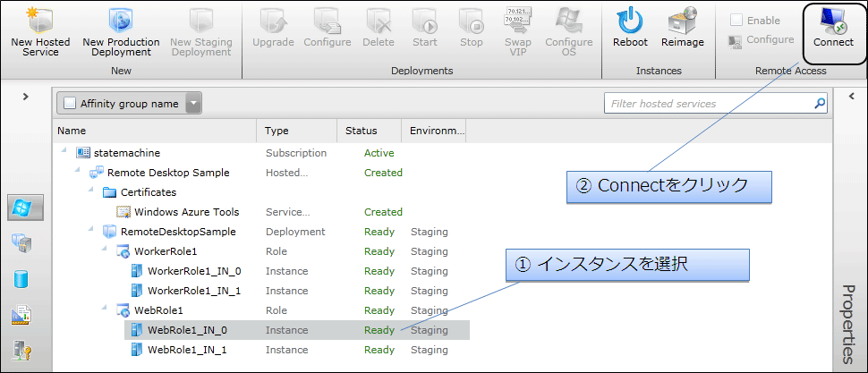This screenshot has height=373, width=868.
Task: Click the Delete deployment icon
Action: [x=379, y=20]
